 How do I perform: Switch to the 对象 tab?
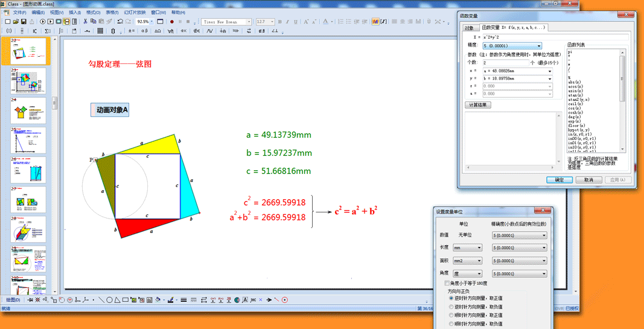470,28
